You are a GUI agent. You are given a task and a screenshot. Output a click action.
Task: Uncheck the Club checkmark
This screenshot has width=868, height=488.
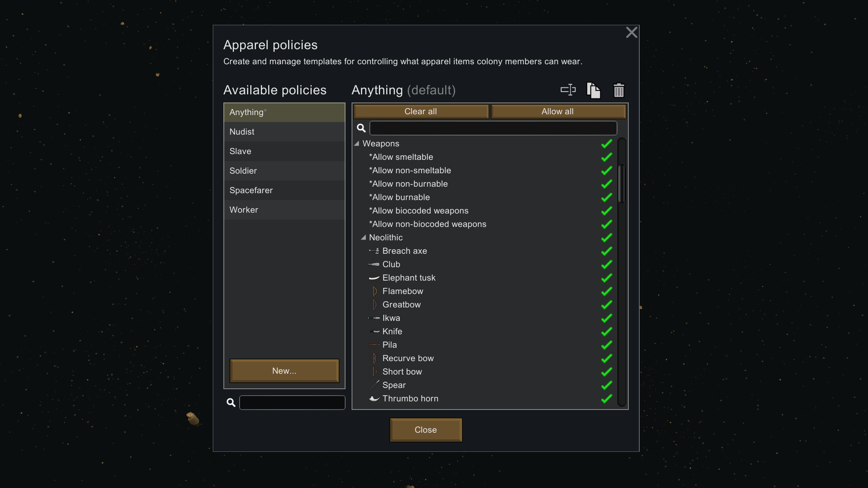pos(606,264)
